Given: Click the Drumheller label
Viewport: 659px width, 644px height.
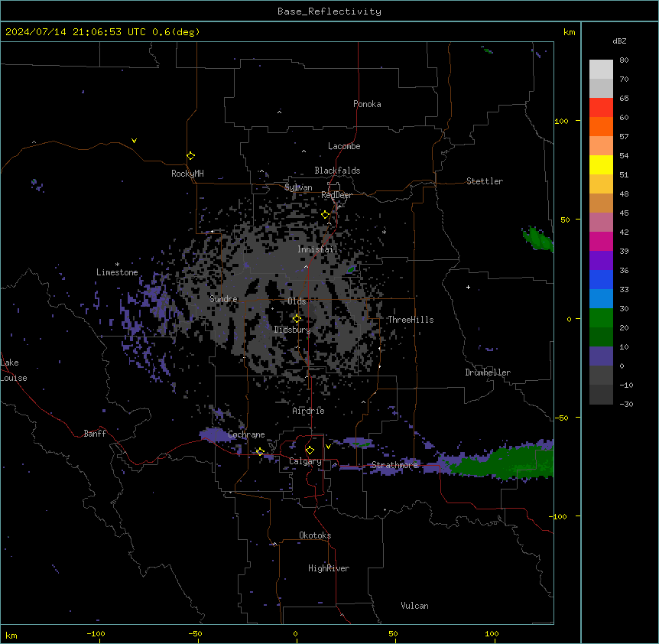Looking at the screenshot, I should click(x=488, y=372).
